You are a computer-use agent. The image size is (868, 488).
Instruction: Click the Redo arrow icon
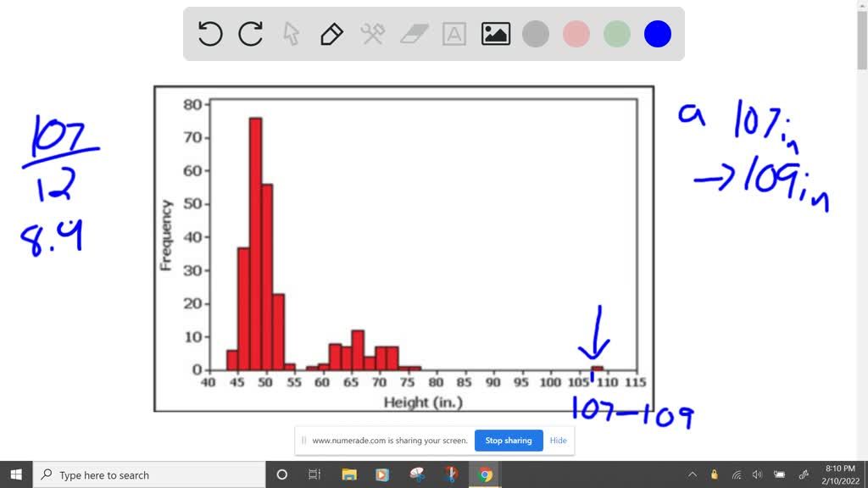(249, 34)
